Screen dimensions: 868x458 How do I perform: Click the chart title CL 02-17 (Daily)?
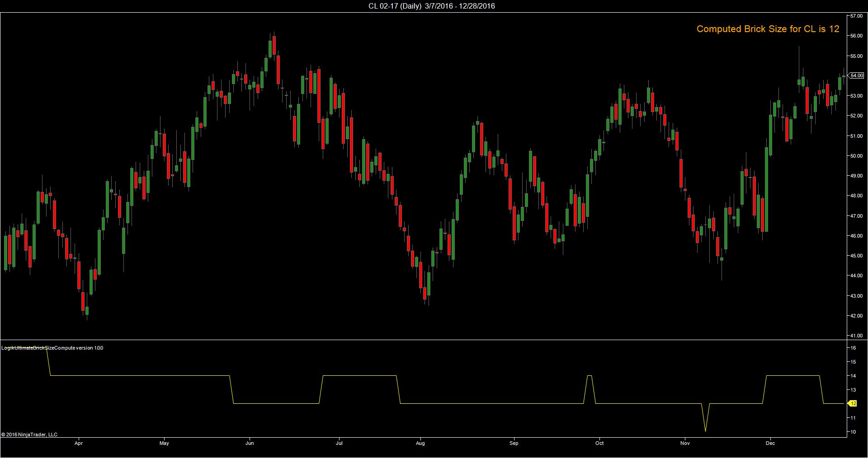coord(395,6)
